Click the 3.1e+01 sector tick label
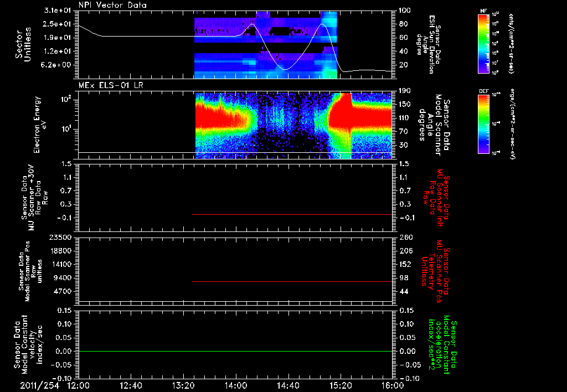 [x=58, y=10]
